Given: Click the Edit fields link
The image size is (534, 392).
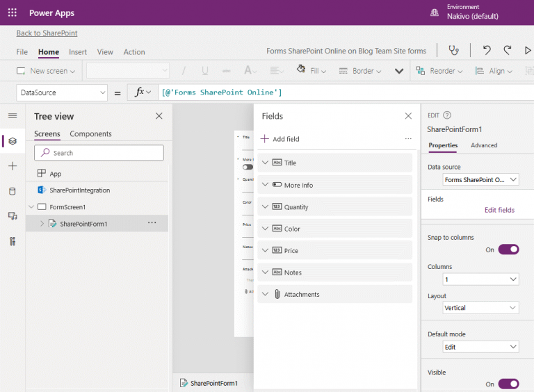Looking at the screenshot, I should (x=499, y=210).
